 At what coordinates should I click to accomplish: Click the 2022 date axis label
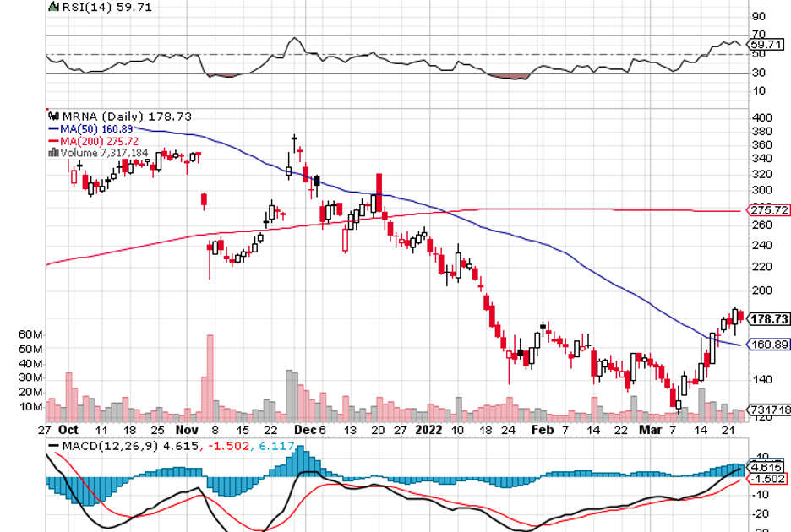coord(429,429)
